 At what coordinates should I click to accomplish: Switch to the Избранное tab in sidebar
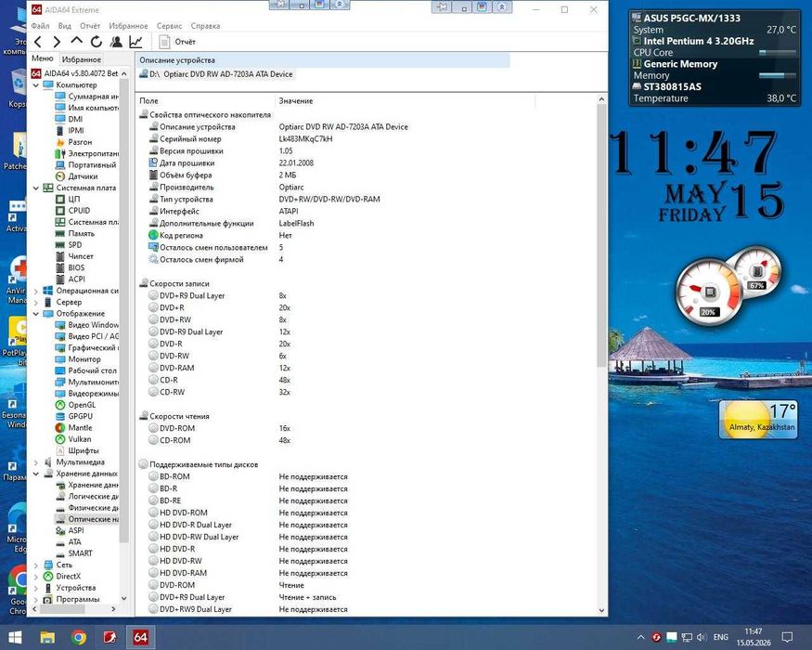[82, 59]
